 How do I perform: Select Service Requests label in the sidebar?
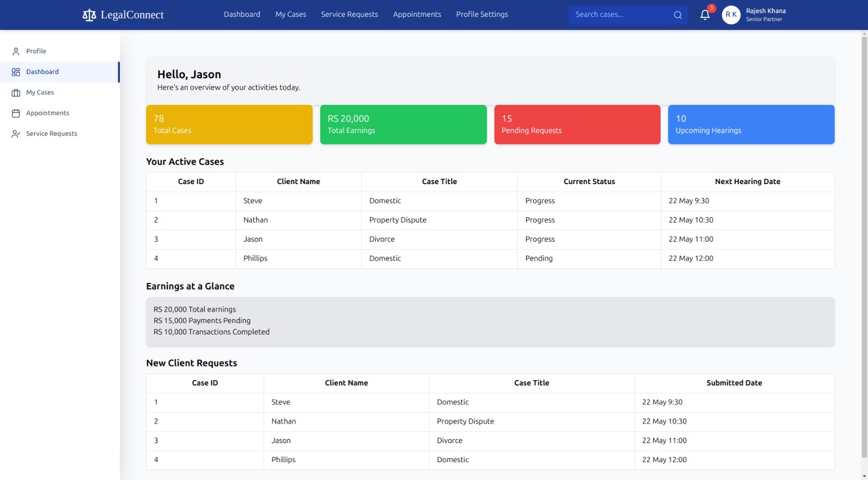[52, 134]
